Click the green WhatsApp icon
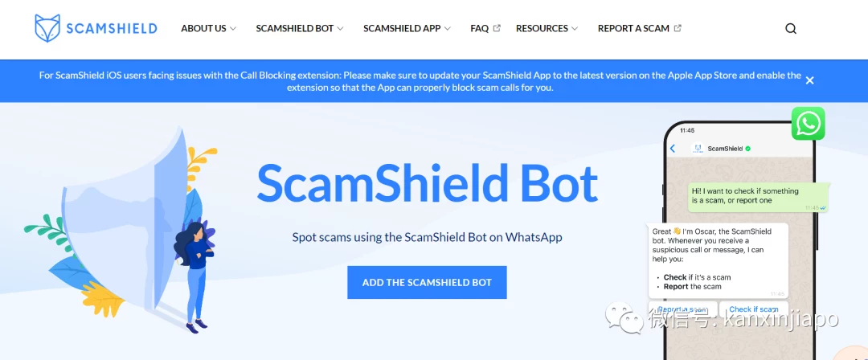The width and height of the screenshot is (868, 360). point(808,124)
